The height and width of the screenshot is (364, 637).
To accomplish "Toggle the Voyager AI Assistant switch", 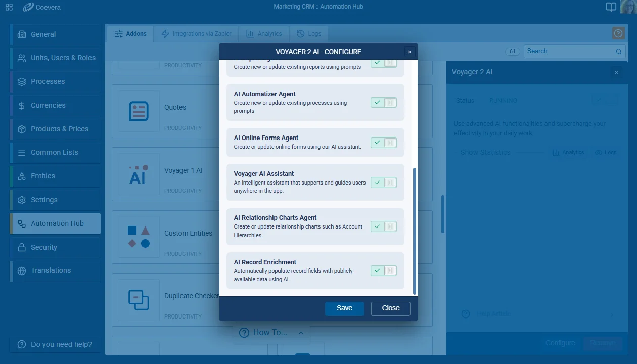I will [x=384, y=183].
